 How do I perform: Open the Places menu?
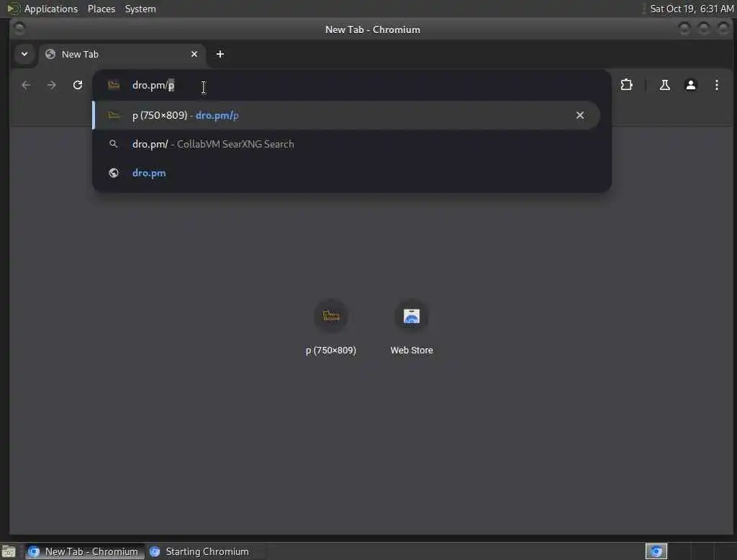pos(101,9)
